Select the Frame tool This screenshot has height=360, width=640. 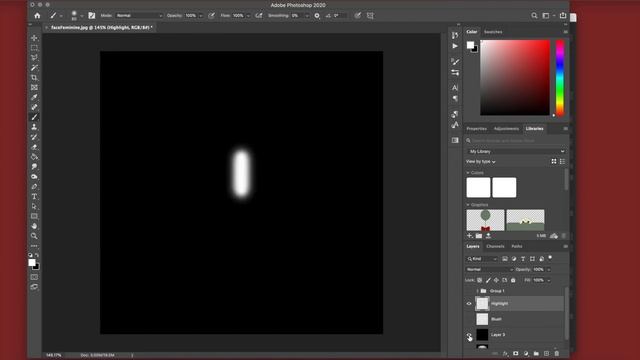[x=34, y=87]
